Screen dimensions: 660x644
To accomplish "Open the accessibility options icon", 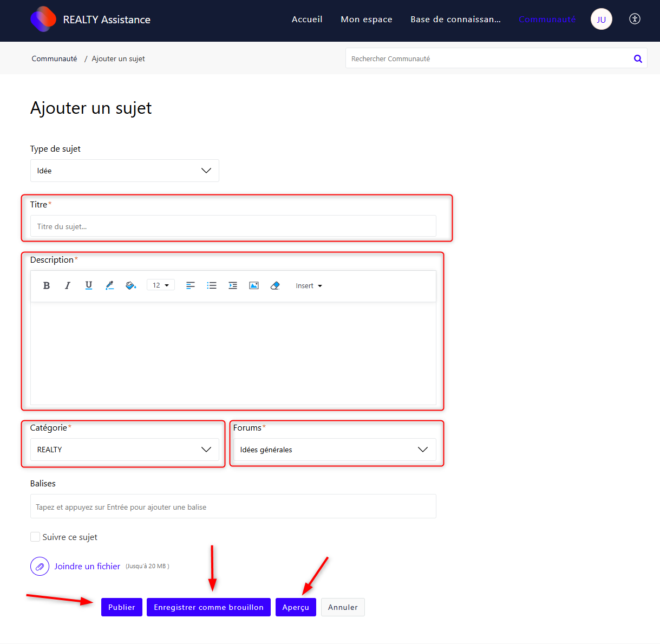I will pyautogui.click(x=635, y=19).
